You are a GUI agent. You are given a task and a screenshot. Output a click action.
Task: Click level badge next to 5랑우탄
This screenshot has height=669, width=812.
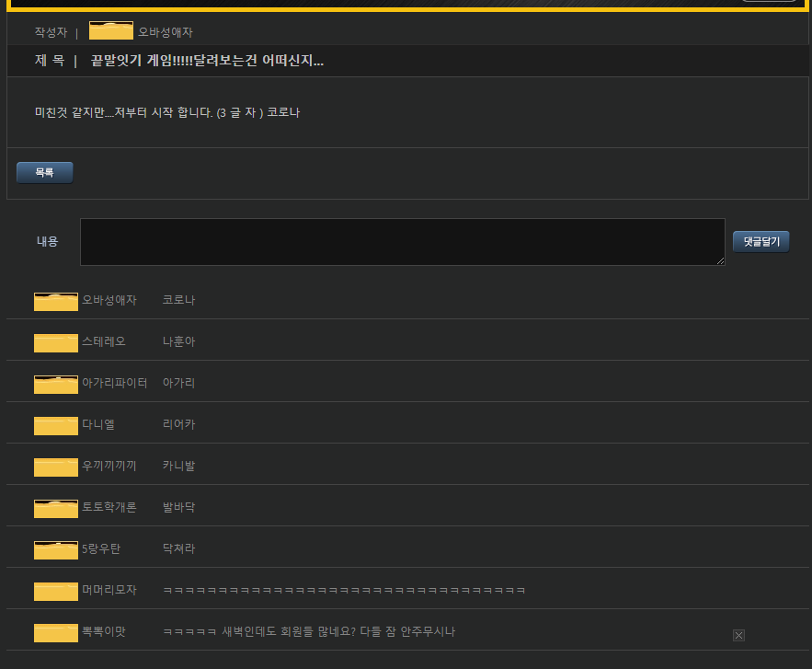pyautogui.click(x=56, y=549)
